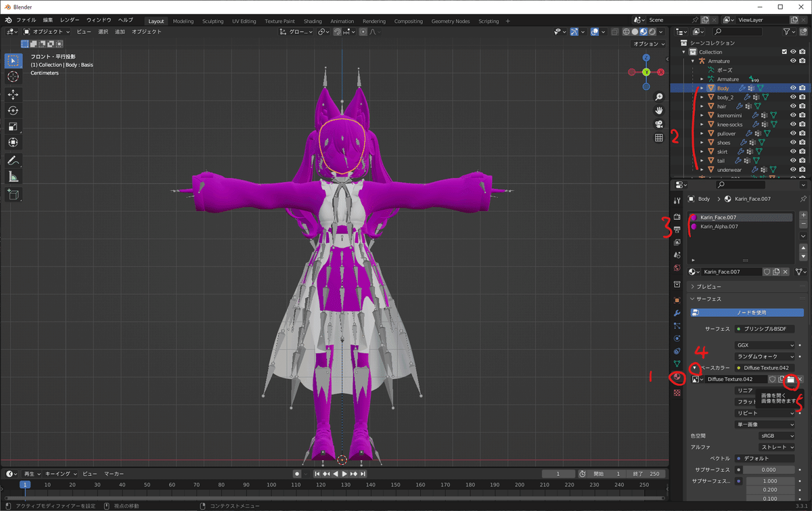
Task: Hide the Body object in viewport
Action: point(793,88)
